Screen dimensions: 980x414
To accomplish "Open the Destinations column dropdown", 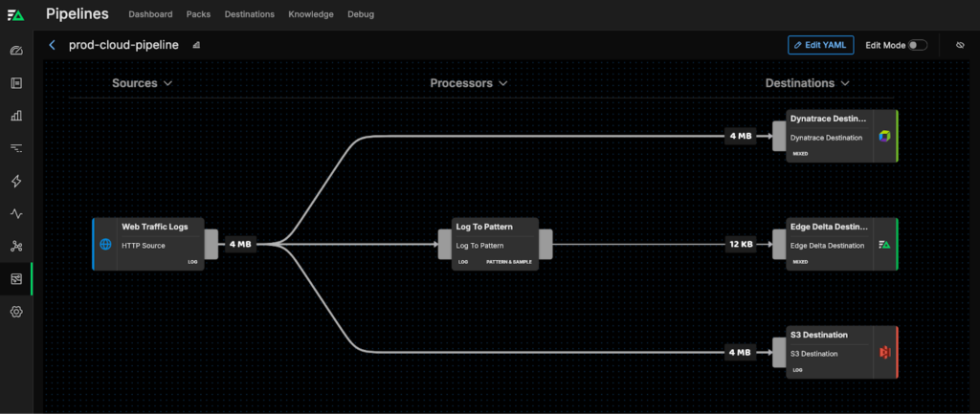I will (806, 83).
